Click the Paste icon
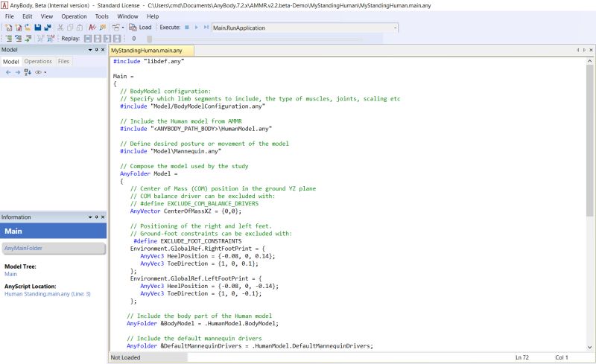The width and height of the screenshot is (596, 364). (x=80, y=28)
